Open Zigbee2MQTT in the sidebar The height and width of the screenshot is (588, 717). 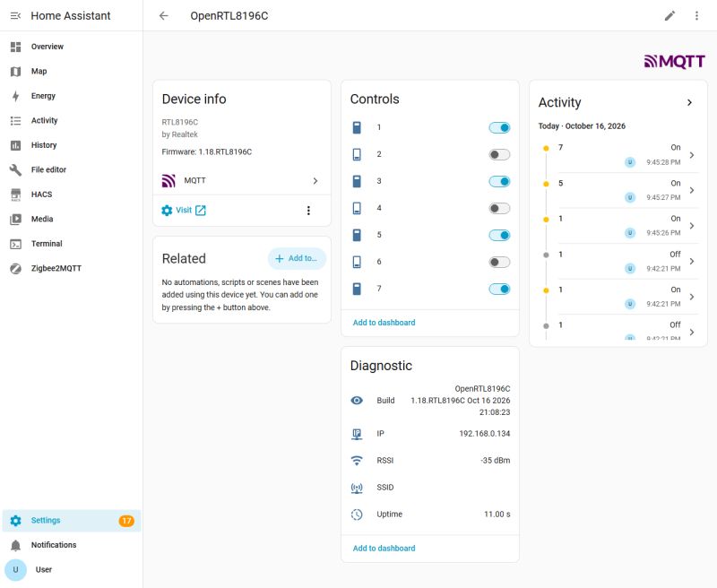pos(72,268)
